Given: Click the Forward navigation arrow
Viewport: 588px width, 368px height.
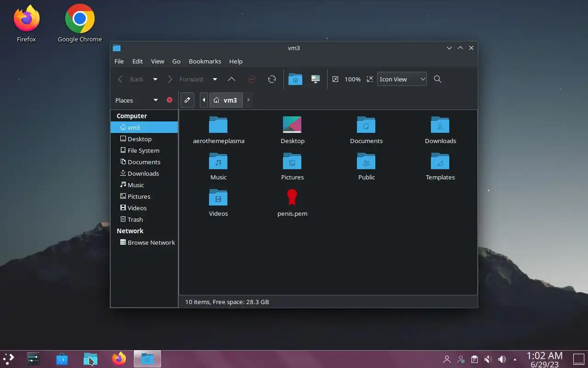Looking at the screenshot, I should 170,79.
